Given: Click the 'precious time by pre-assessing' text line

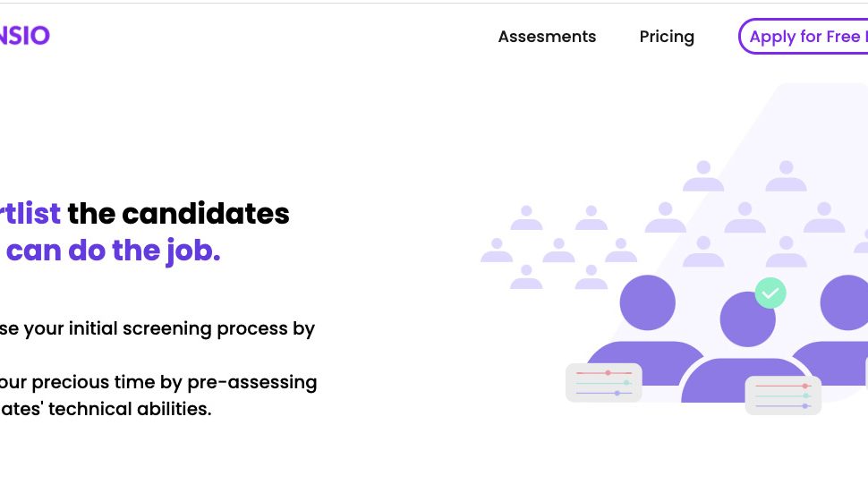Looking at the screenshot, I should (158, 382).
